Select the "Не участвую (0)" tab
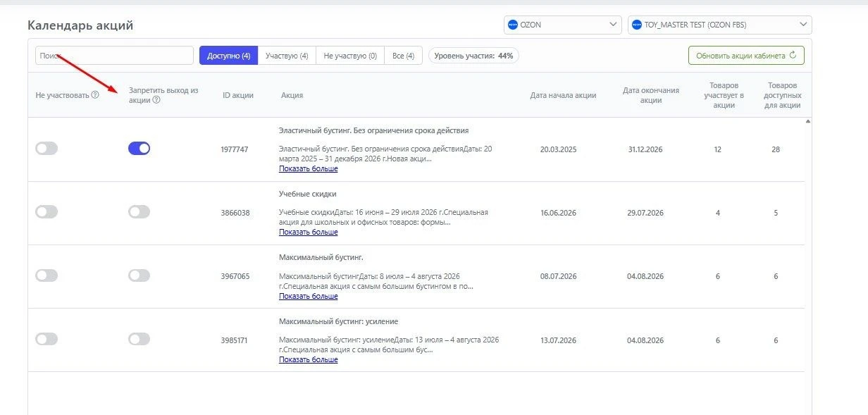 350,56
